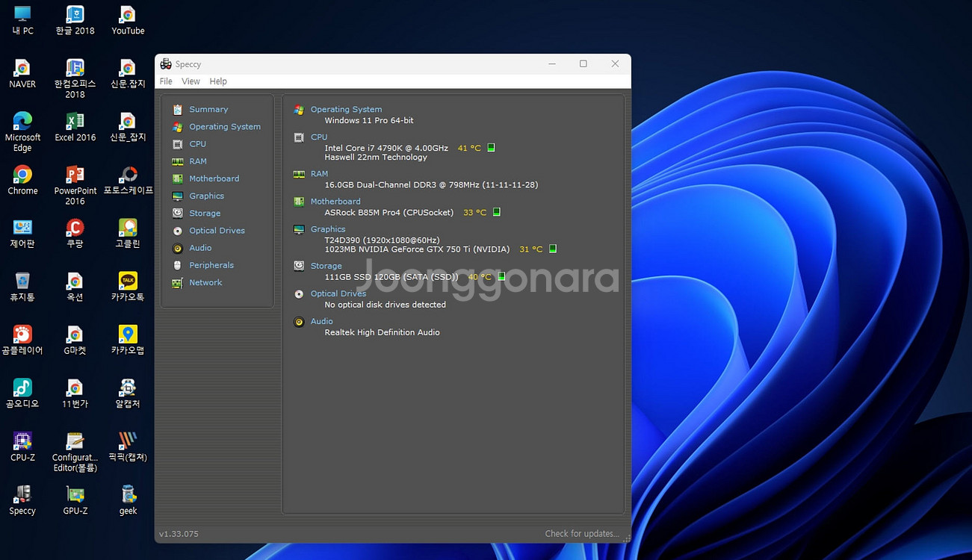Click the Operating System heading link
Viewport: 972px width, 560px height.
point(346,109)
